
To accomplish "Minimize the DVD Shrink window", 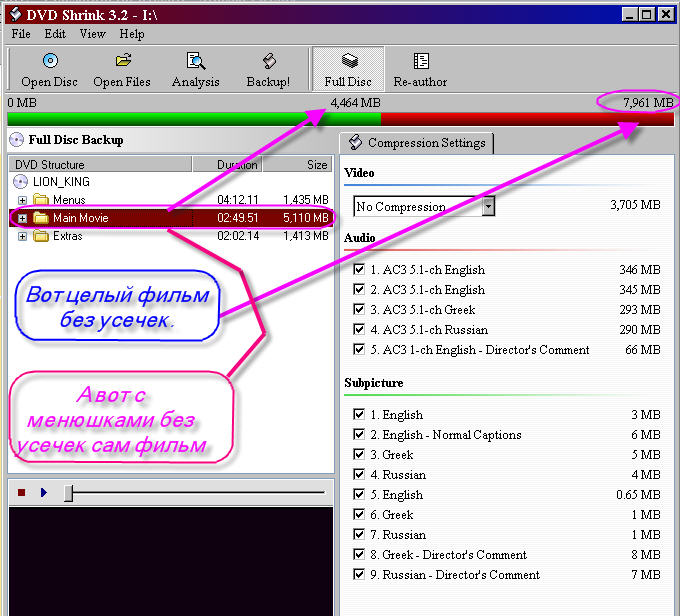I will coord(629,14).
